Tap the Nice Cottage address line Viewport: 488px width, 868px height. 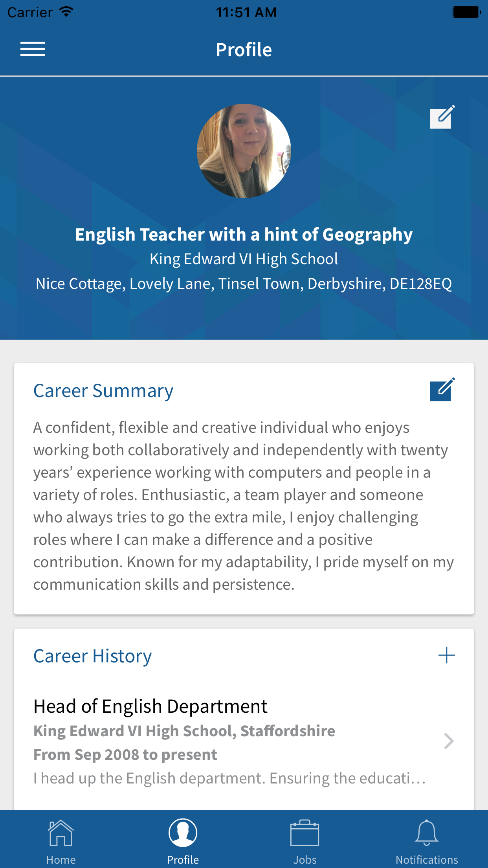[244, 283]
